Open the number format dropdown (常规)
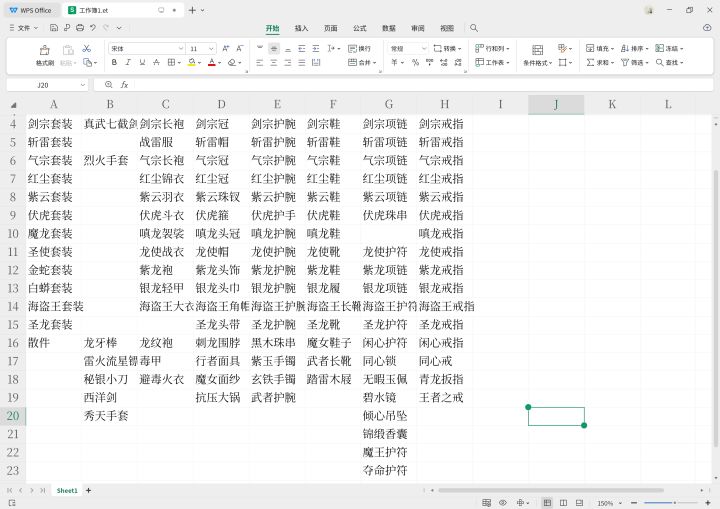Viewport: 720px width, 509px height. click(424, 48)
